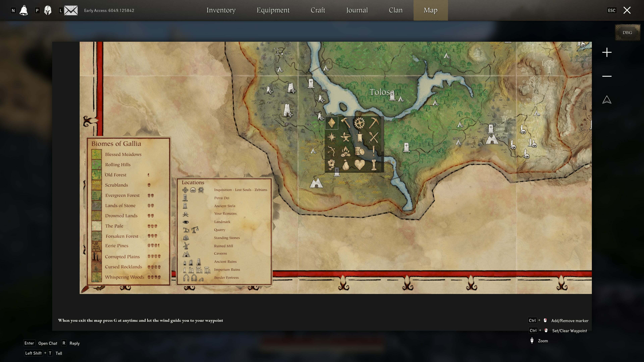Go to the Craft tab
The width and height of the screenshot is (644, 362).
(x=318, y=10)
